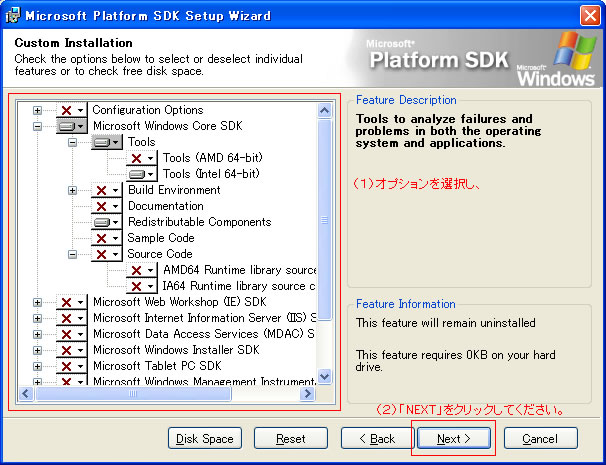606x465 pixels.
Task: Close the Setup Wizard window
Action: coord(590,16)
